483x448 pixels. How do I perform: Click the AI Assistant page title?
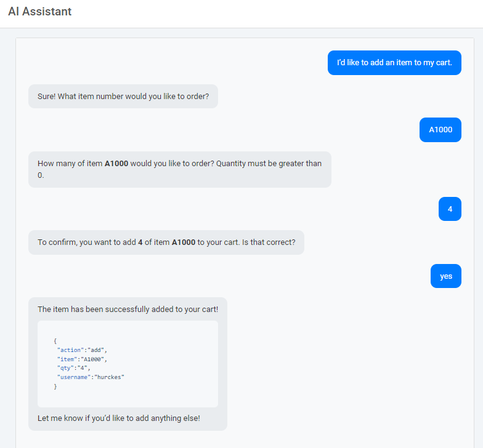[x=40, y=12]
